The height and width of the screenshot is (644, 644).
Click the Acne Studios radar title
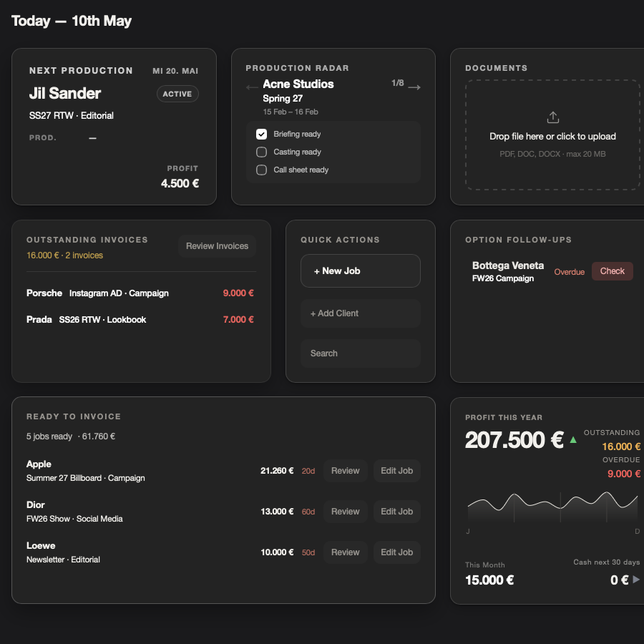(298, 84)
